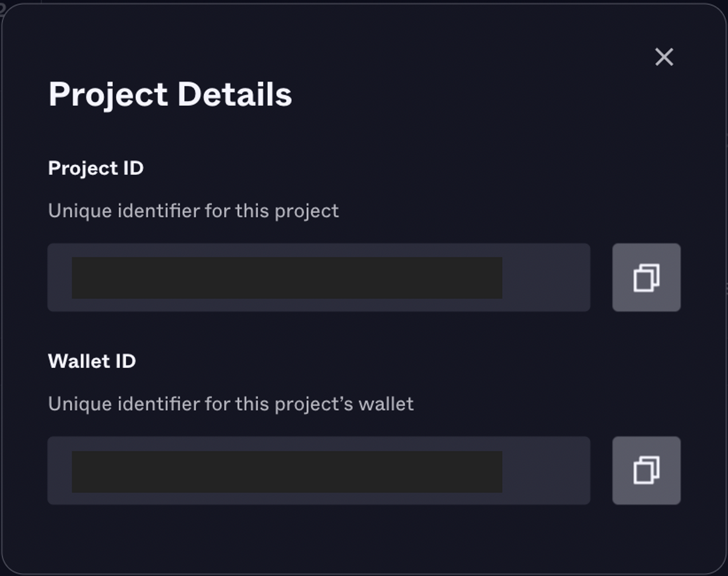Copy the Wallet ID to clipboard

click(x=646, y=470)
